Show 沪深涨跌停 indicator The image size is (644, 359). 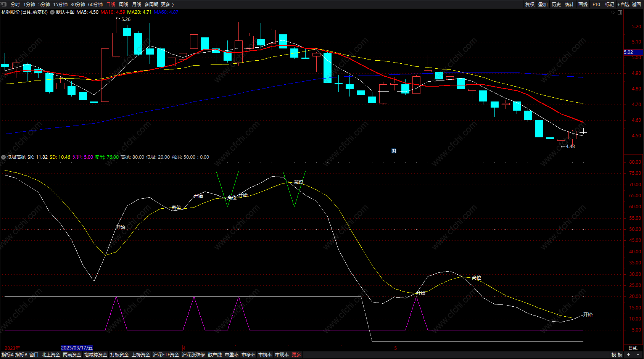coord(193,355)
